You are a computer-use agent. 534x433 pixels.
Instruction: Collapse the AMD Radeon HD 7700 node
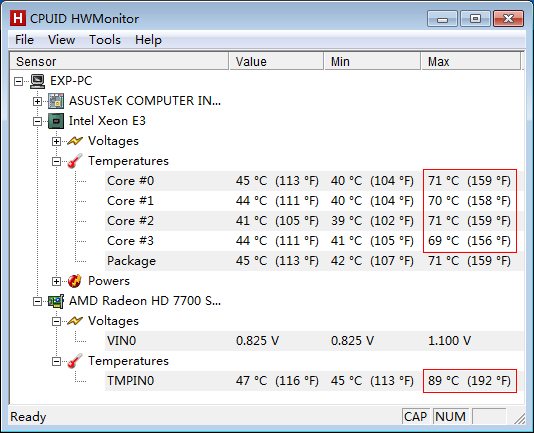point(37,301)
